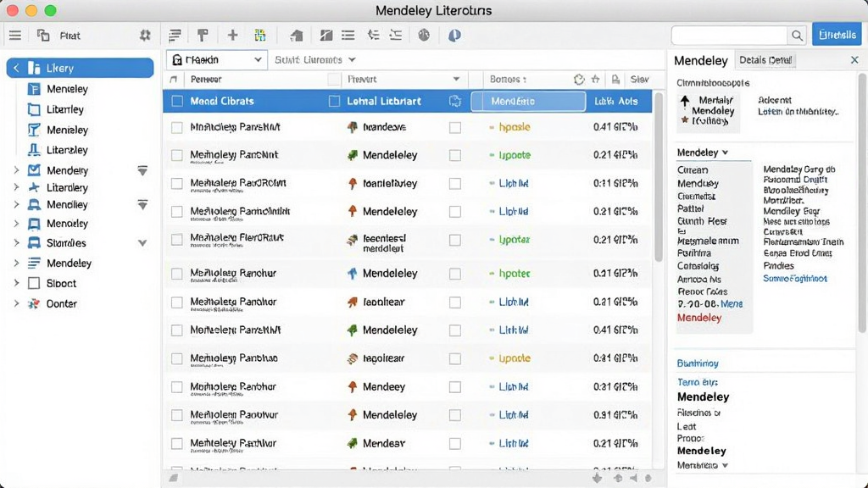Open the Sarit Lieromts dropdown
This screenshot has height=488, width=868.
(315, 60)
